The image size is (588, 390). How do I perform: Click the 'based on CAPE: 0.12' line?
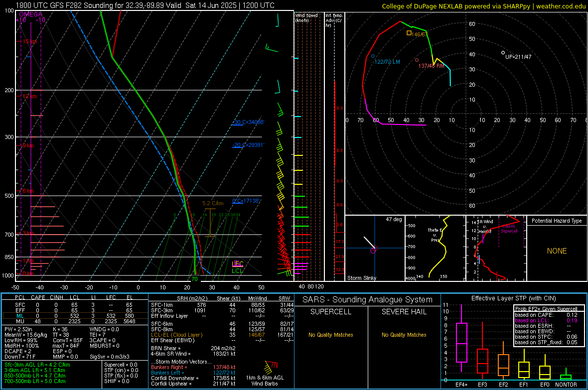point(546,315)
